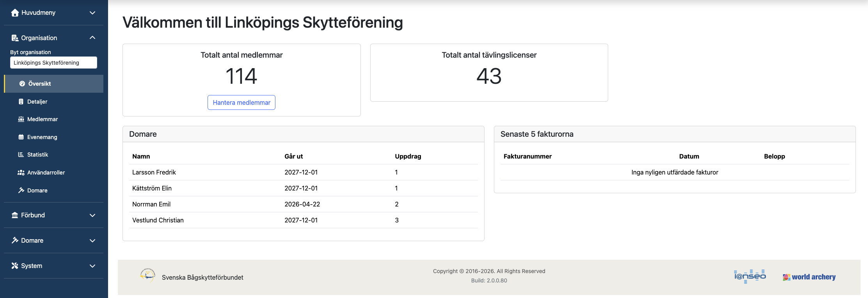868x298 pixels.
Task: Click the Belopp column header
Action: point(774,156)
